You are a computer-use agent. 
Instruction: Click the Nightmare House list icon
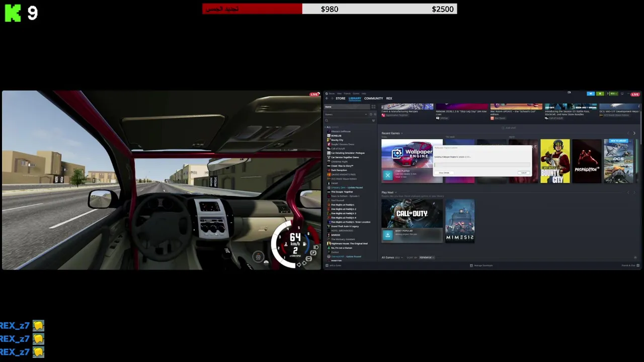pyautogui.click(x=329, y=243)
